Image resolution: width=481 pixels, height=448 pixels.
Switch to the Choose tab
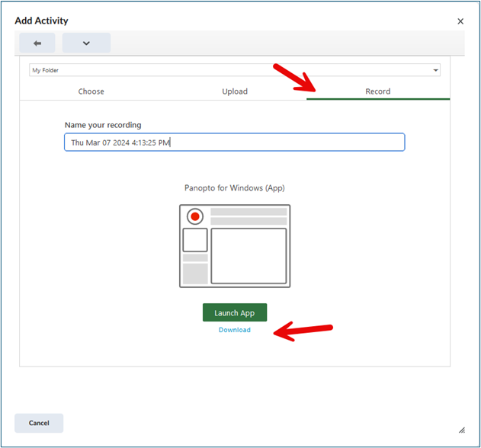pyautogui.click(x=91, y=91)
